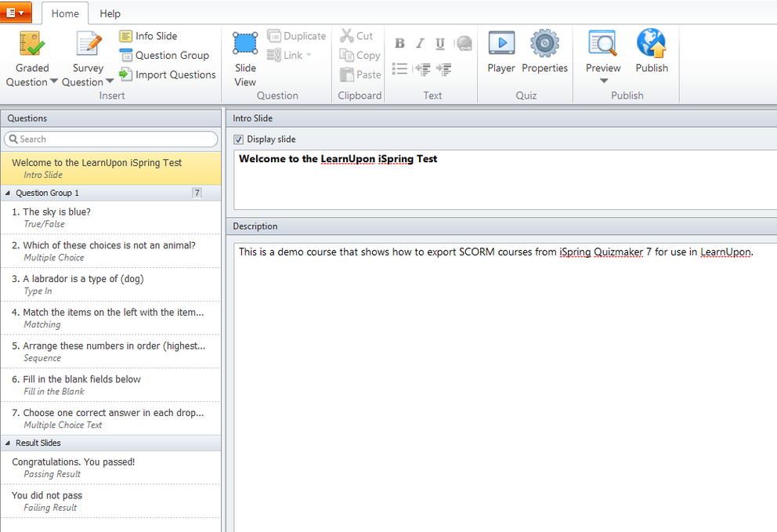Toggle the Display slide checkbox
Image resolution: width=777 pixels, height=532 pixels.
coord(238,139)
